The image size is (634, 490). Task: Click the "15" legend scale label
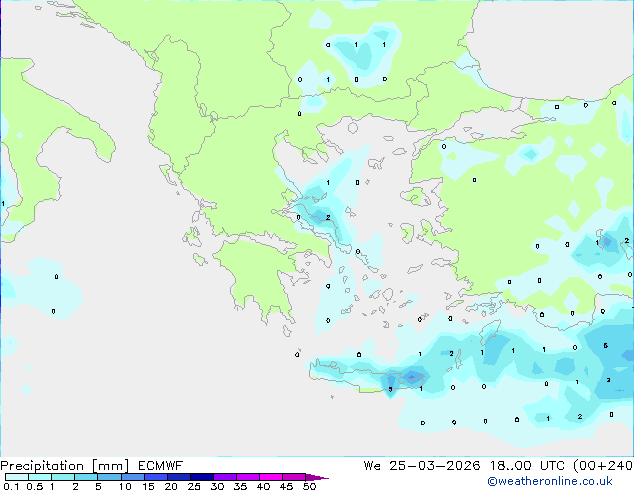(x=148, y=486)
